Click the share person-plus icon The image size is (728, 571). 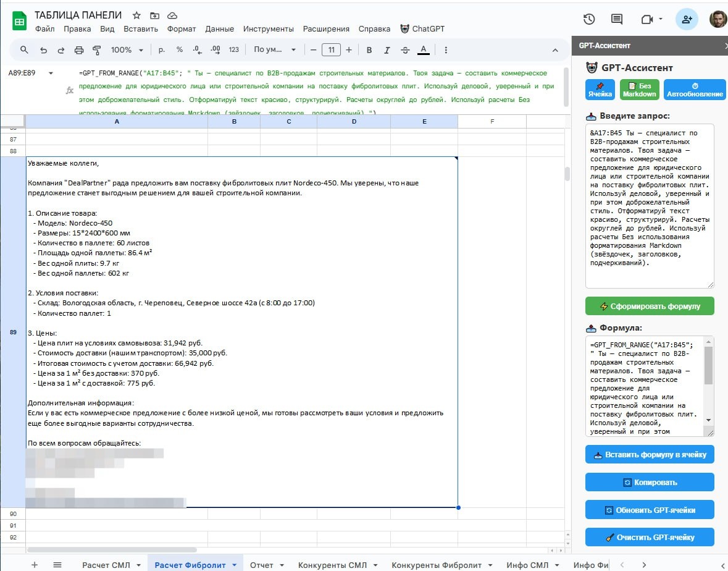687,19
